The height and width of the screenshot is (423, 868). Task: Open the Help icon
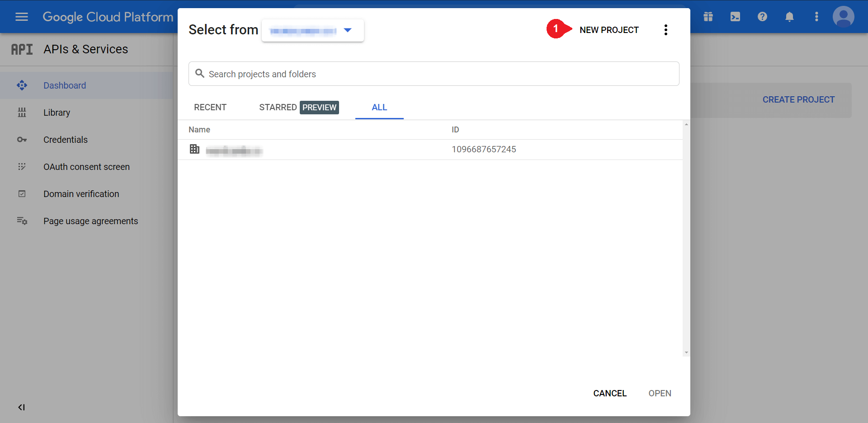(762, 17)
